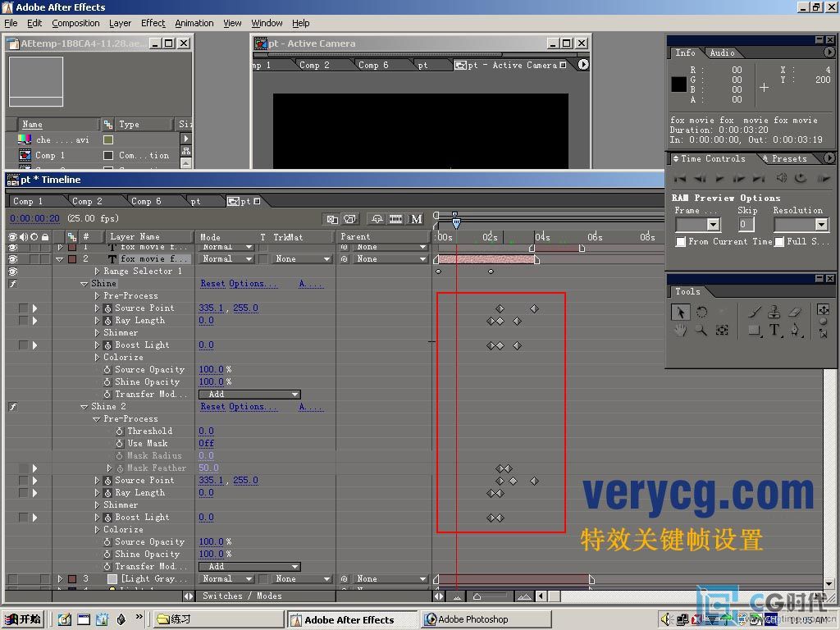
Task: Select the Brush tool
Action: (755, 312)
